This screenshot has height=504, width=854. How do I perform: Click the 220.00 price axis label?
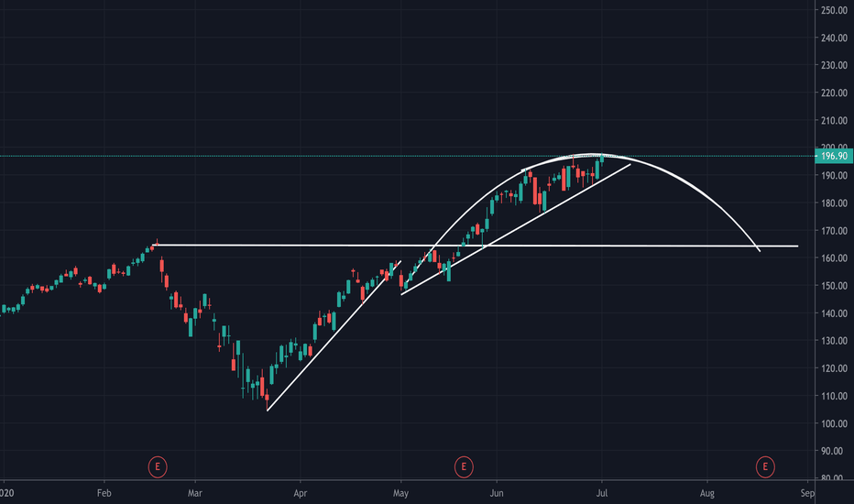coord(834,93)
